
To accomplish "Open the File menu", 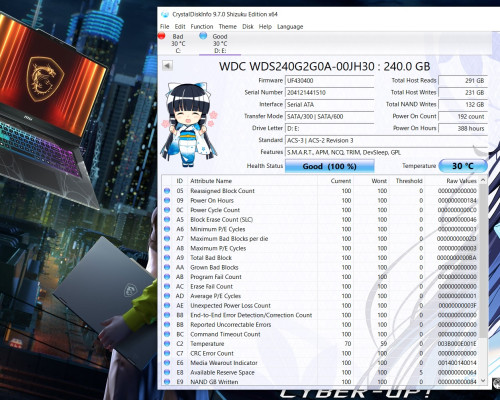I will coord(165,27).
